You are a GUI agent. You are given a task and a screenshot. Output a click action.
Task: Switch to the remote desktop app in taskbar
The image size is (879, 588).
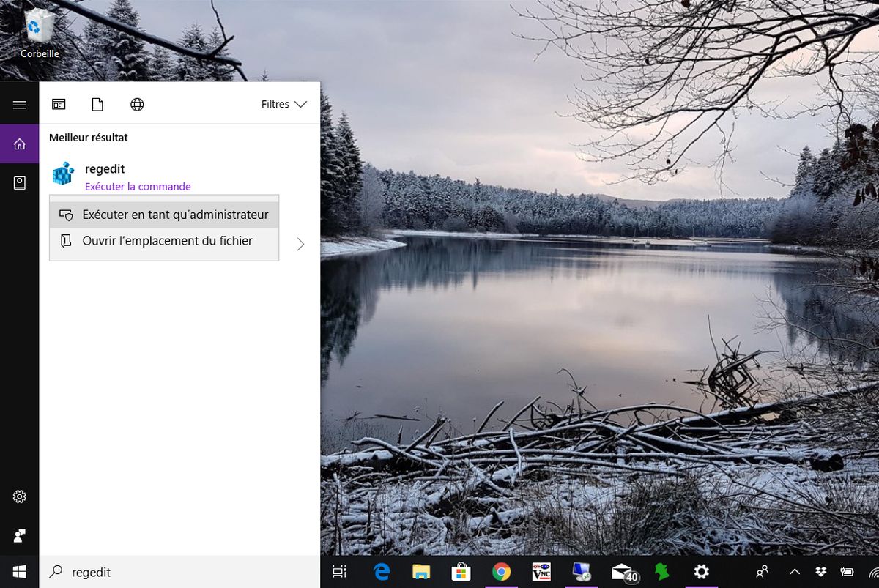pos(582,572)
